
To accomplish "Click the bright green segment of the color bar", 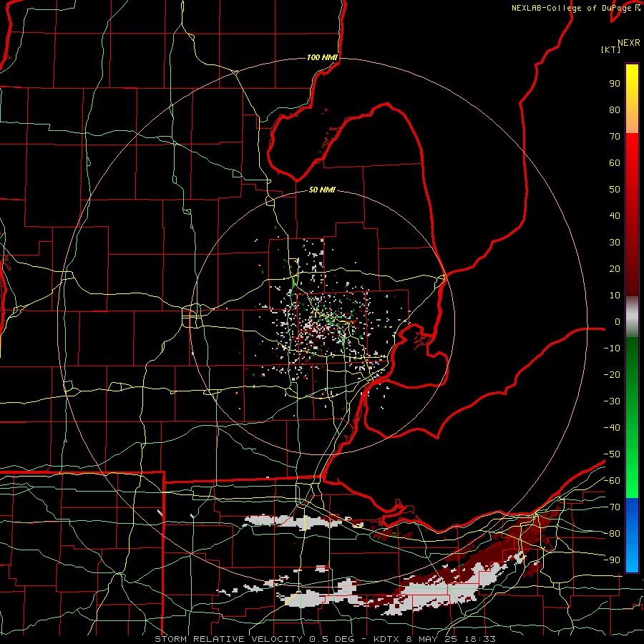I will [632, 417].
